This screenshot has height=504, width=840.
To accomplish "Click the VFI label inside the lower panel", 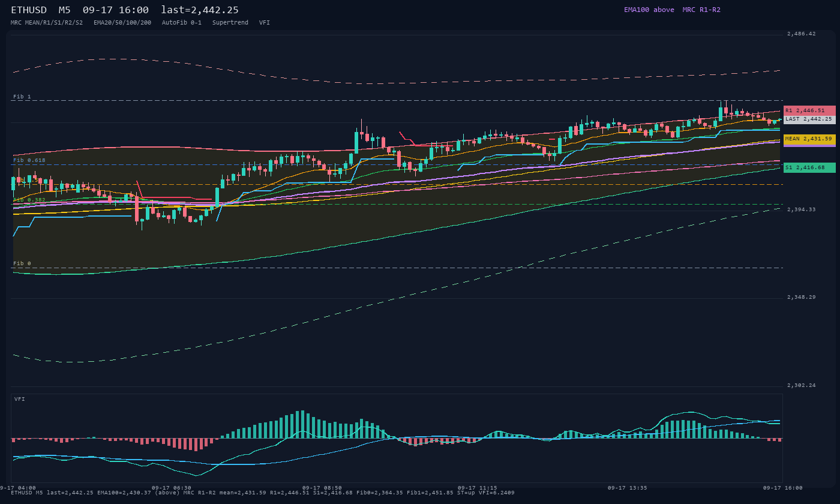I will click(x=20, y=399).
